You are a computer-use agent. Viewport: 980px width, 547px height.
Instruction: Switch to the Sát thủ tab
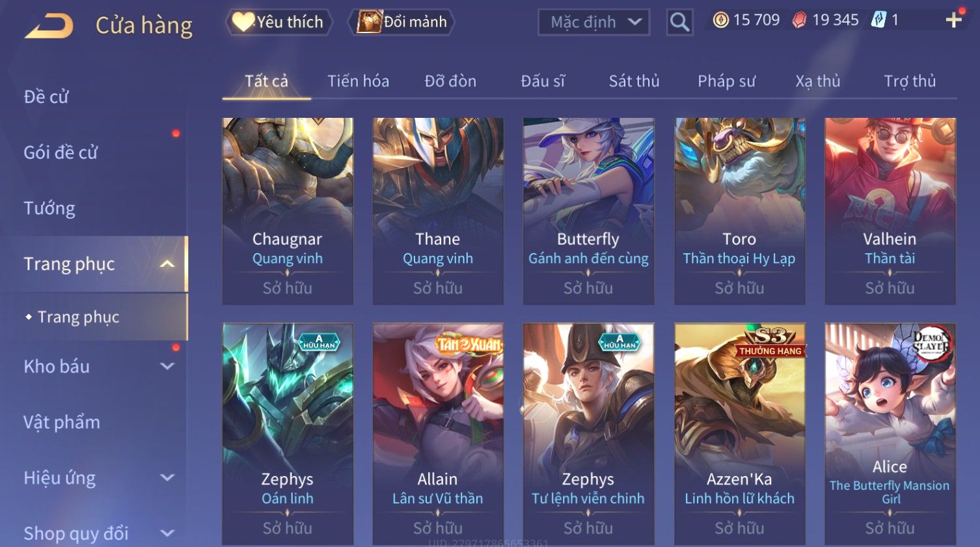634,81
